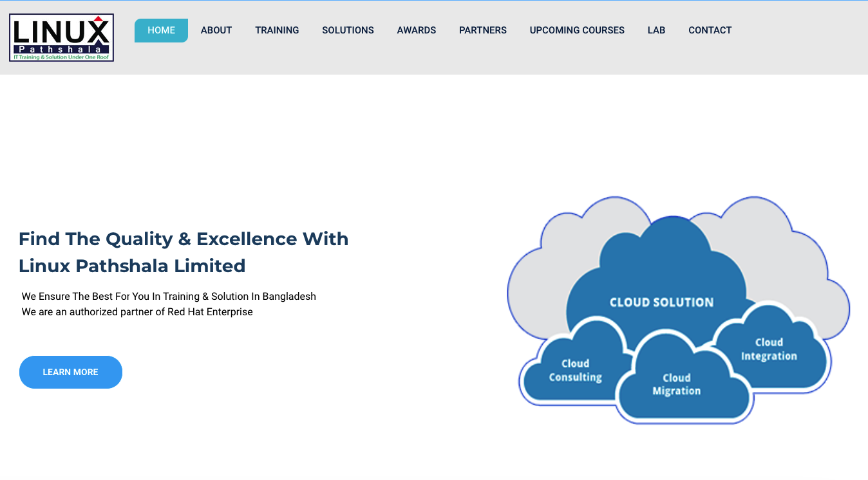Select the Cloud Migration cloud
The width and height of the screenshot is (868, 480).
[677, 384]
